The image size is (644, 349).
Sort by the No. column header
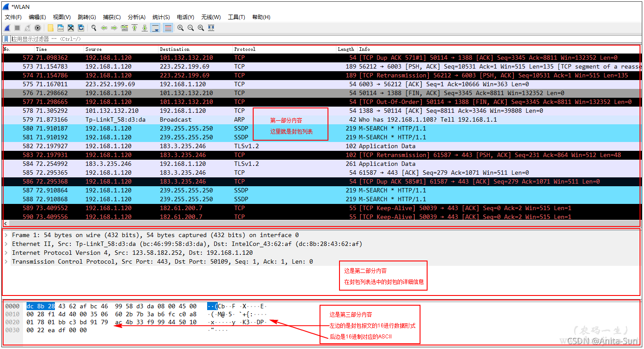18,49
